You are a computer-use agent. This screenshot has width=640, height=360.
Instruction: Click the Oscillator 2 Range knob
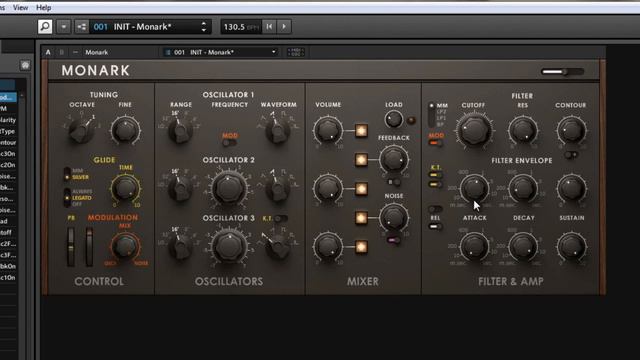coord(180,189)
